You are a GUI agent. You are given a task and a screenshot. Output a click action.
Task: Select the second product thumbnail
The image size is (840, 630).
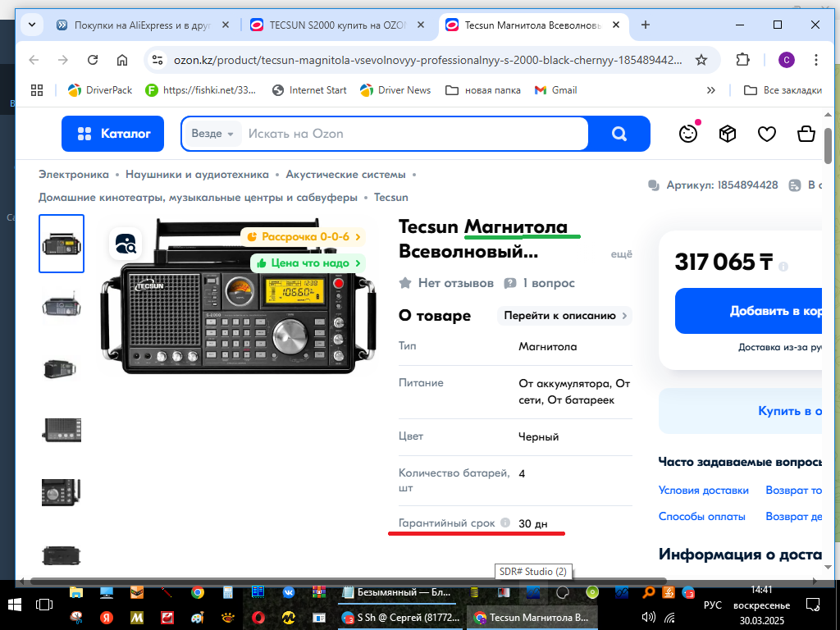coord(62,307)
